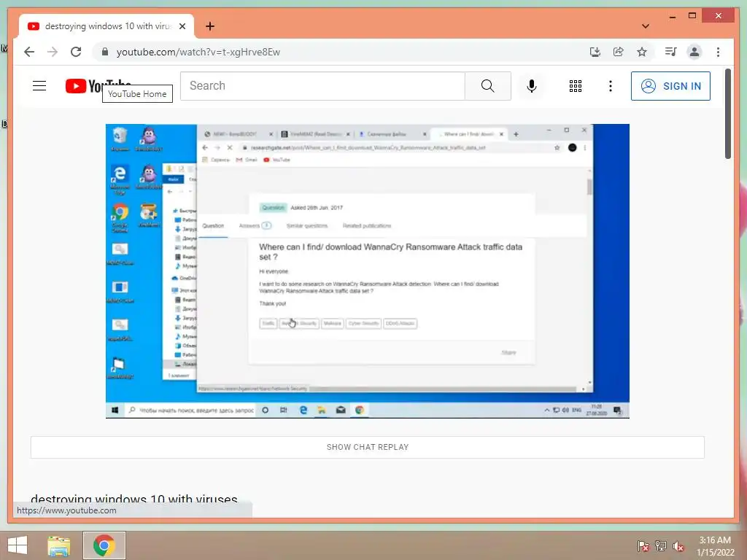This screenshot has height=560, width=747.
Task: Open the network tray icon
Action: [661, 545]
